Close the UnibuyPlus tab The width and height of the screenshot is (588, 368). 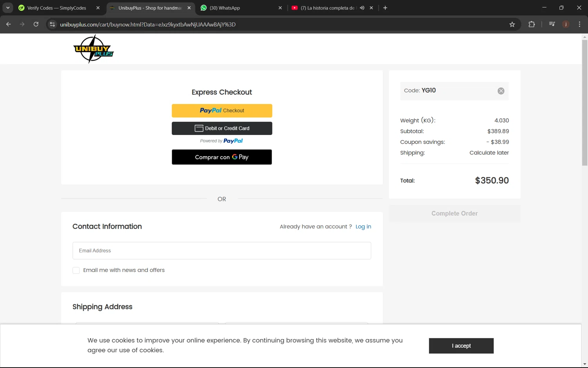click(x=189, y=8)
